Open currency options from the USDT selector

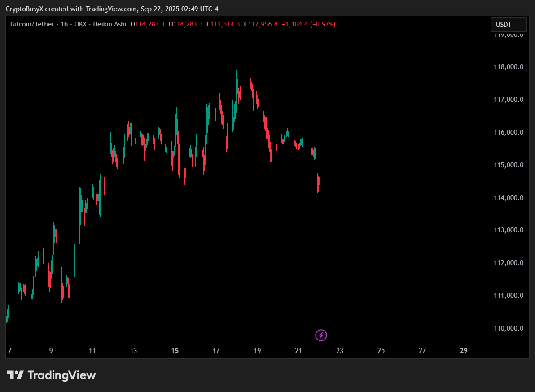pyautogui.click(x=509, y=25)
